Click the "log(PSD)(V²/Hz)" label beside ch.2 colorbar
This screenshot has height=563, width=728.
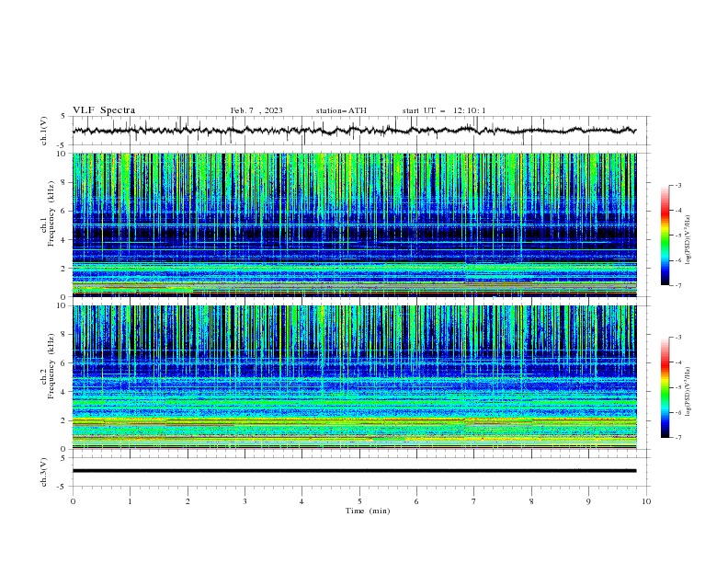click(688, 391)
